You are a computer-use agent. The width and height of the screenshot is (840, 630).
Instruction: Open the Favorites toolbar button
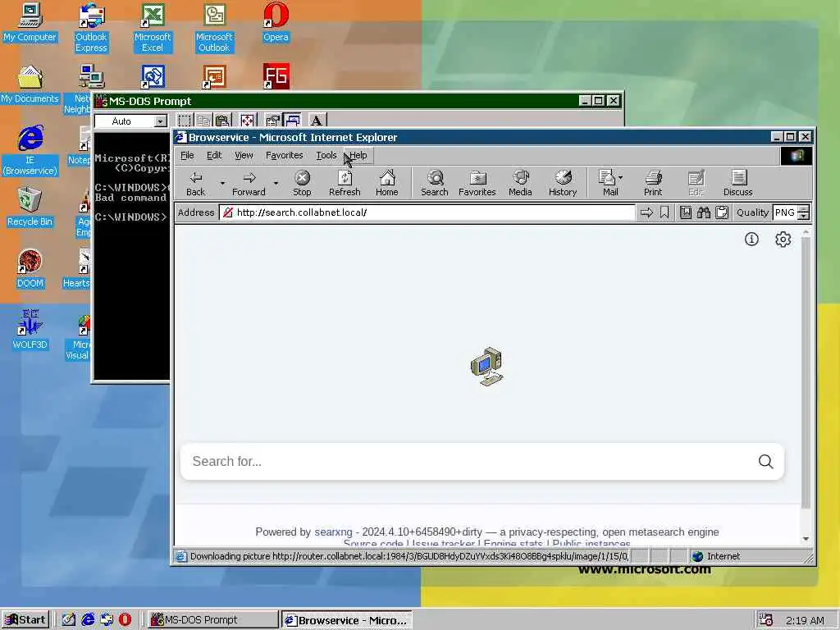477,183
